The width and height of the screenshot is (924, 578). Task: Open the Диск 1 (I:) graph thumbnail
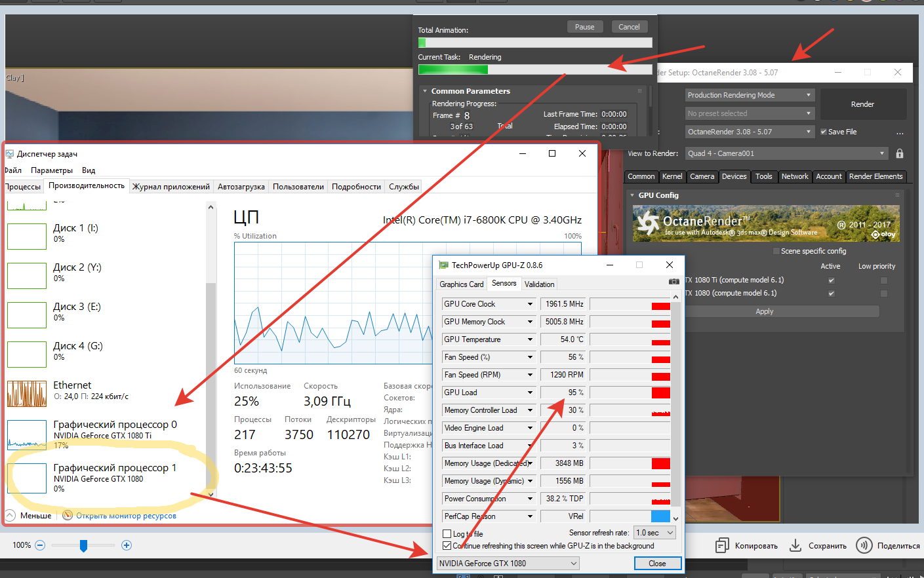tap(27, 237)
